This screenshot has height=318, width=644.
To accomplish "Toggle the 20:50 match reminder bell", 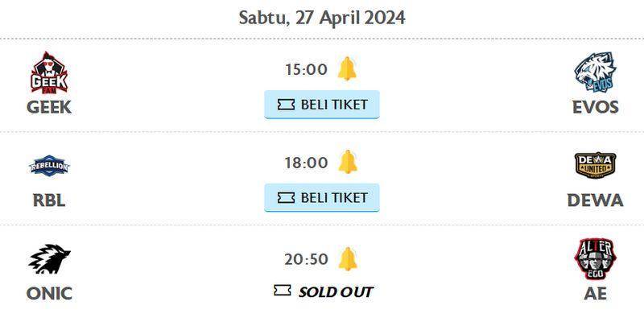I will 348,259.
